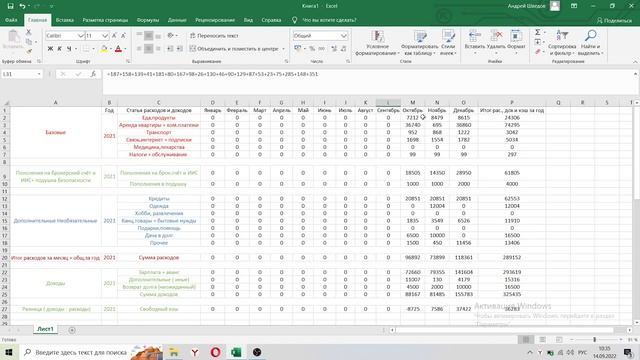This screenshot has width=640, height=360.
Task: Confirm formula entry with the checkmark icon
Action: tap(78, 74)
